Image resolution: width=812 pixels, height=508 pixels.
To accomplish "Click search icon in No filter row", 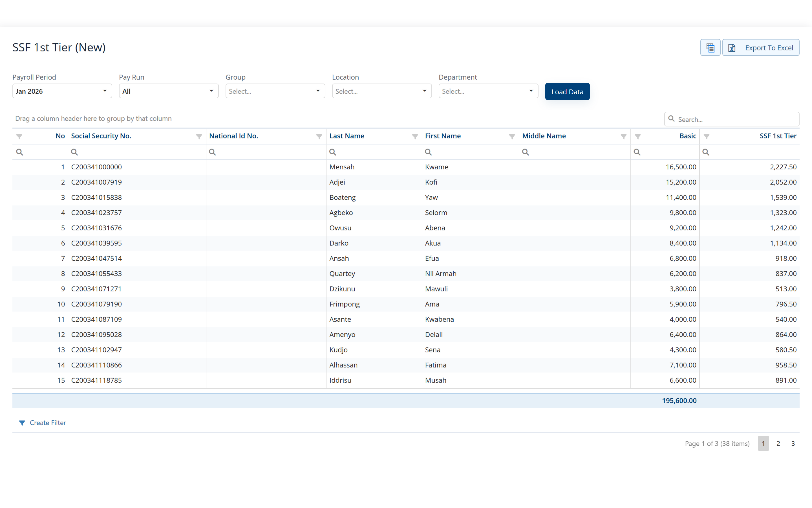I will (19, 152).
